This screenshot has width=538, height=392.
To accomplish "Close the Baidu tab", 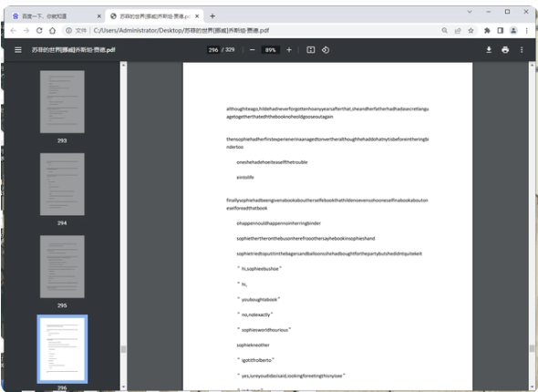I will [x=98, y=16].
